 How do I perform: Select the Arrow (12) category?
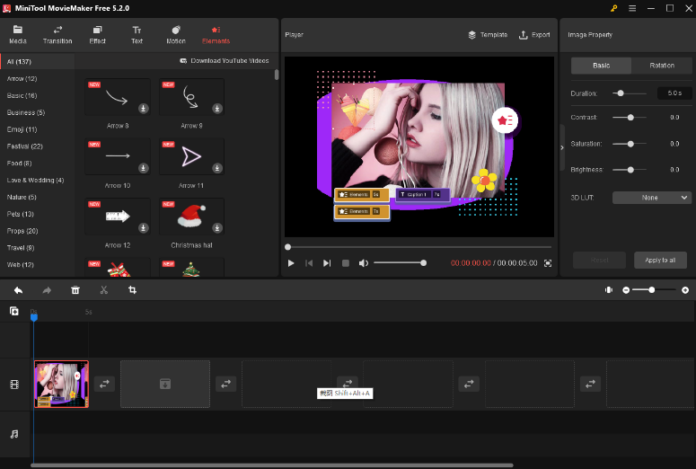(22, 79)
